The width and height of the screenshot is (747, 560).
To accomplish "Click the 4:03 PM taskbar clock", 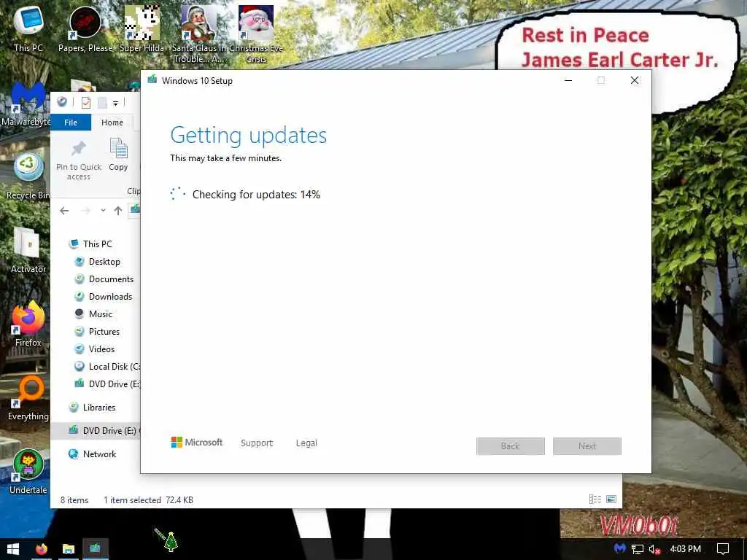I will [x=685, y=549].
